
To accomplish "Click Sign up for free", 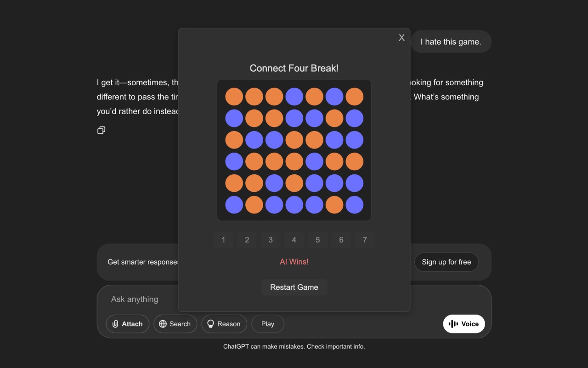I will [446, 262].
